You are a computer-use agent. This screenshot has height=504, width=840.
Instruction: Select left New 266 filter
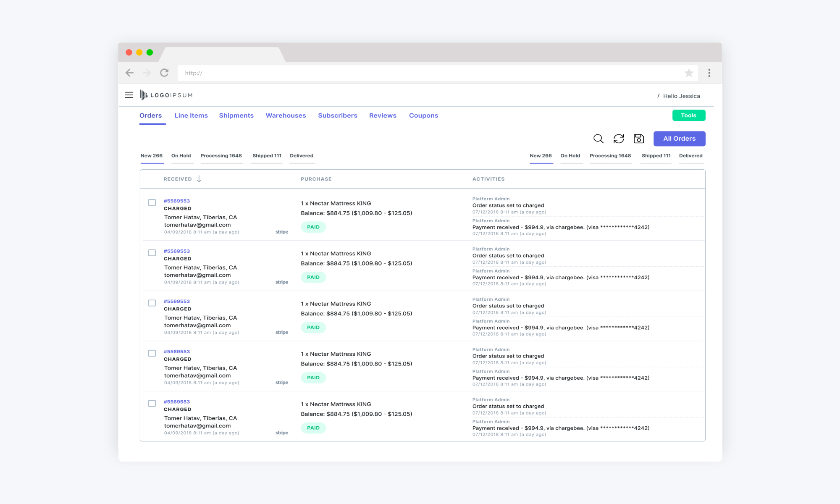click(x=152, y=156)
